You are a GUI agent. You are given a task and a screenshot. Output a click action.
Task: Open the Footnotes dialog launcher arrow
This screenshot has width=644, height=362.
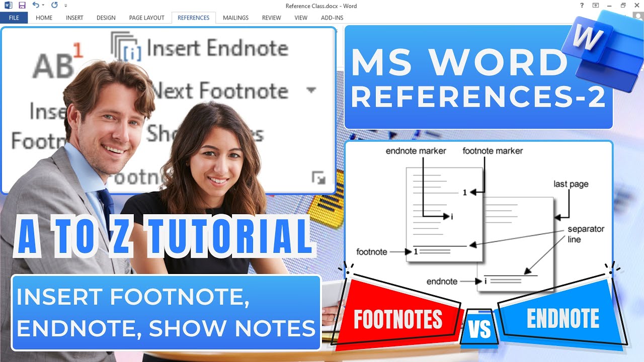click(x=318, y=177)
